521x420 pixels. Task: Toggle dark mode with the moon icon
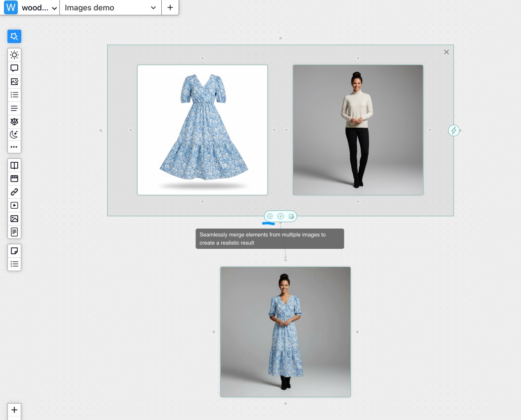(x=14, y=134)
